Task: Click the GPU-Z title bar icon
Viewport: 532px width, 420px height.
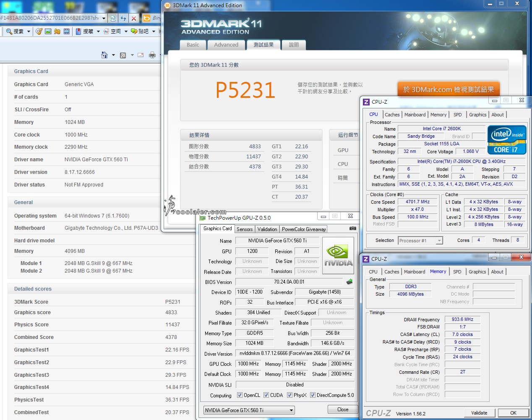Action: tap(202, 218)
